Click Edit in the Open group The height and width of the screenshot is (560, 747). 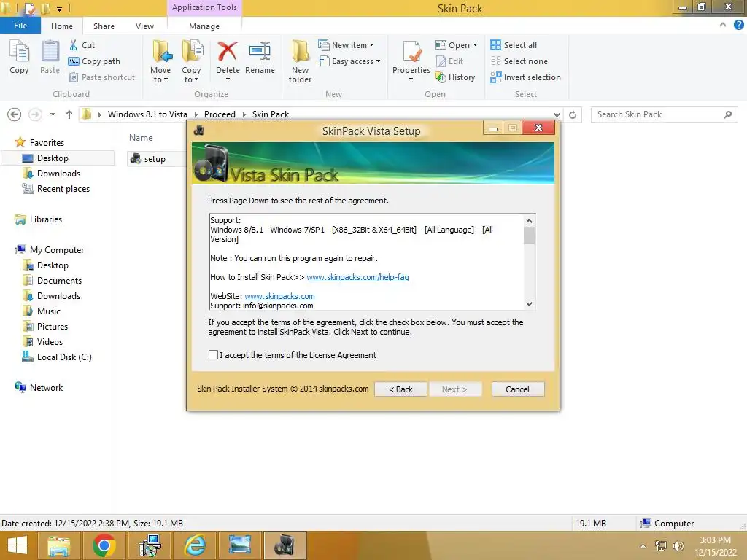[449, 61]
